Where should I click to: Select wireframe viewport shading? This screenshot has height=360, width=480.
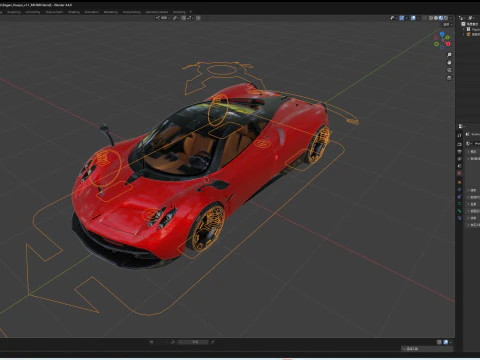(431, 18)
